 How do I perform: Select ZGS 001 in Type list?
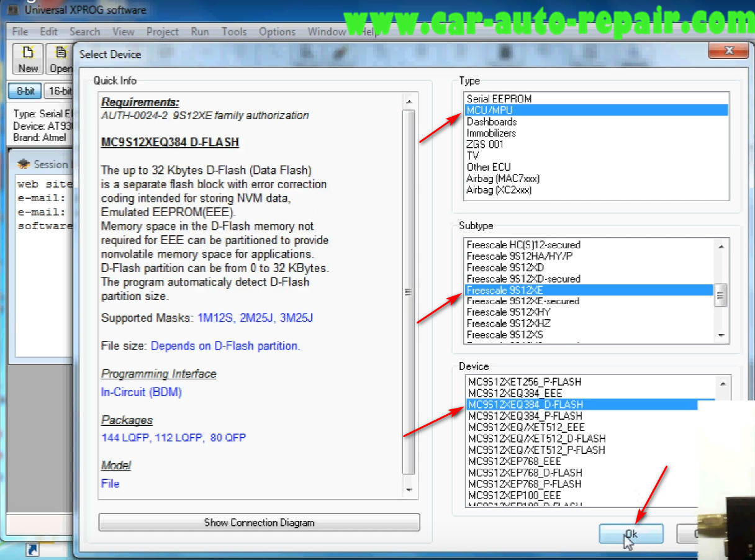pos(595,144)
